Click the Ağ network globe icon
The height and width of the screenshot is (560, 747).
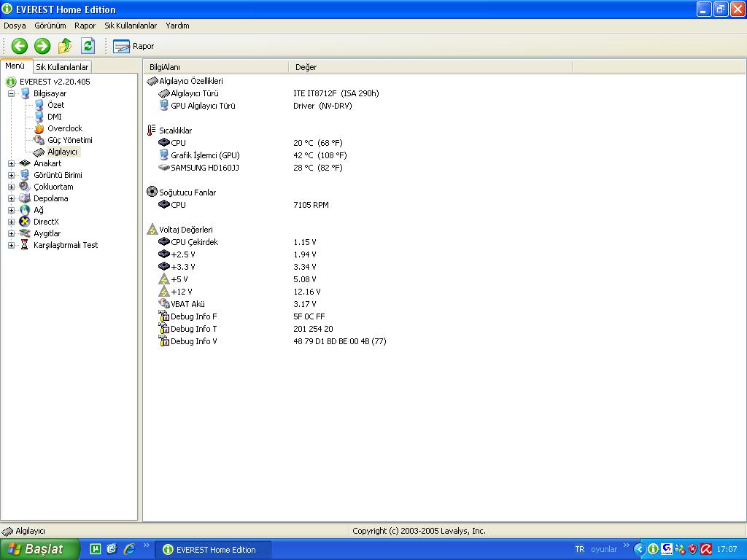pyautogui.click(x=25, y=210)
